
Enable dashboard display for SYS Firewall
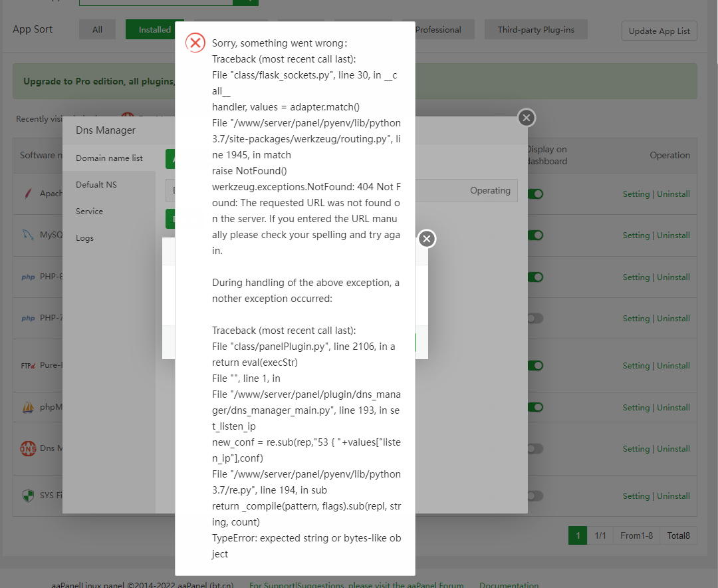tap(535, 496)
